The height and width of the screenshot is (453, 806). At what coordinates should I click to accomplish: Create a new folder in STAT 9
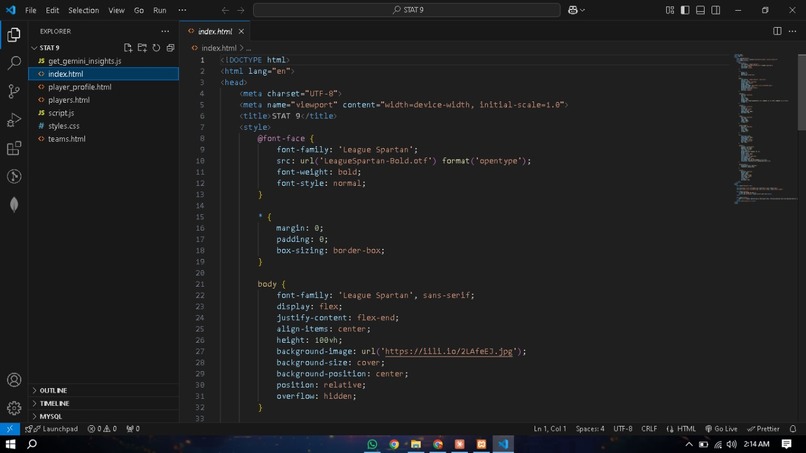point(142,48)
